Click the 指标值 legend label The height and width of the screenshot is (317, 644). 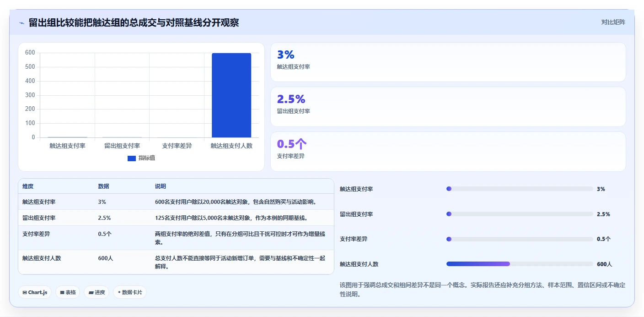147,158
